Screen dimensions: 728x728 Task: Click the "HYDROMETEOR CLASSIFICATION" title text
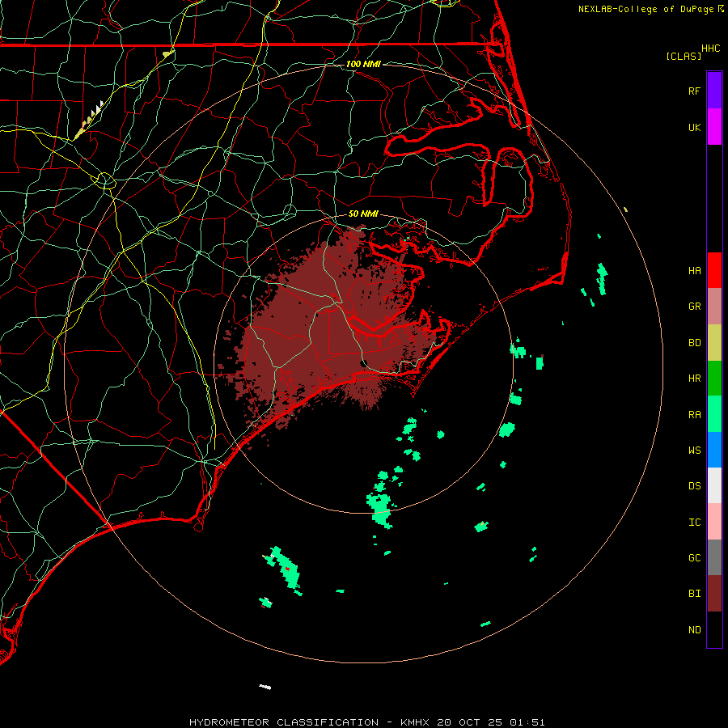pos(284,722)
